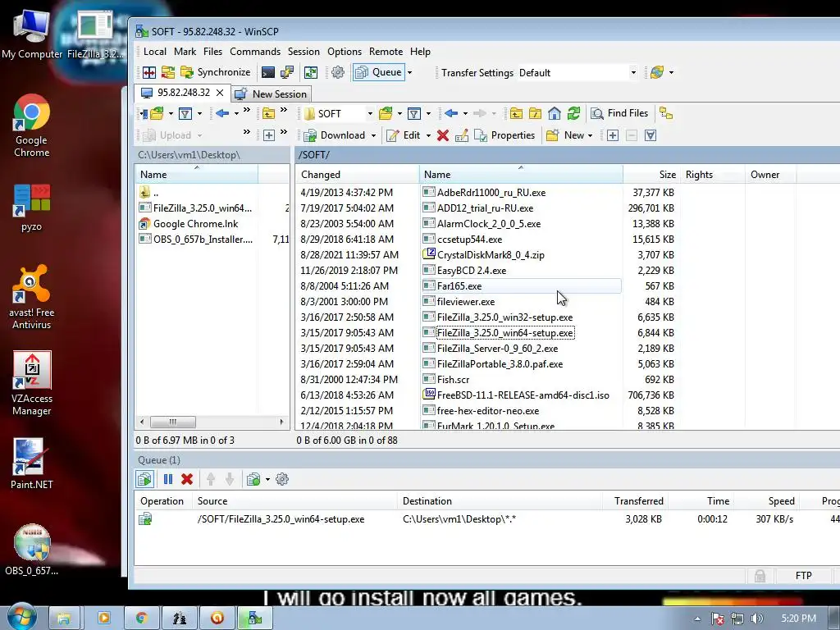Toggle the Queue button

[379, 72]
